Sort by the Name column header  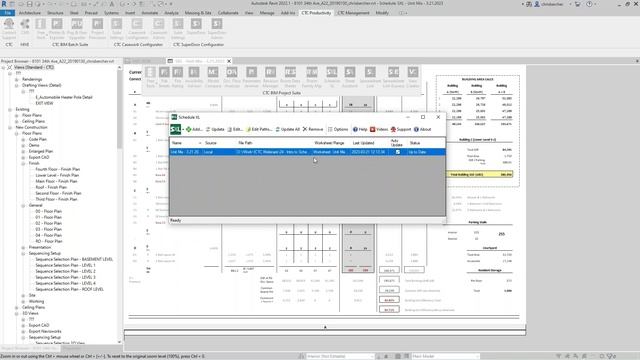(x=186, y=143)
